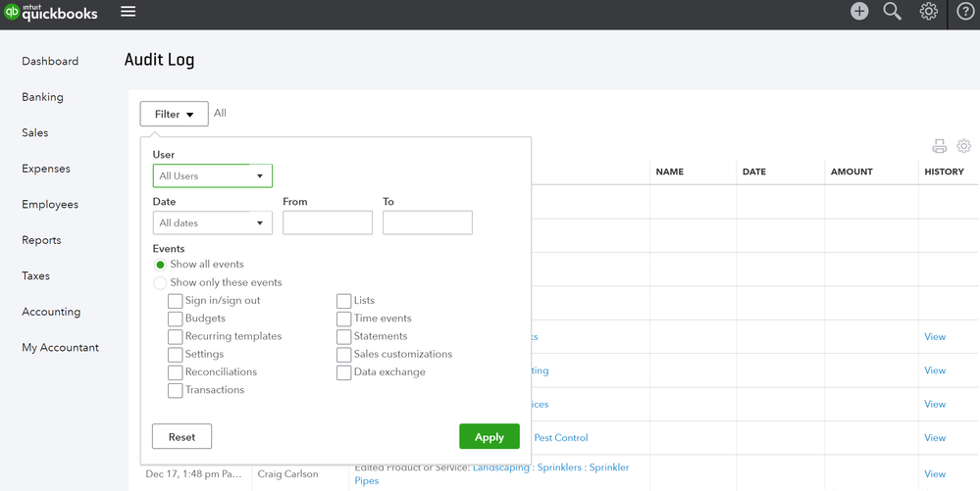This screenshot has width=980, height=491.
Task: Click the Create plus icon
Action: [859, 12]
